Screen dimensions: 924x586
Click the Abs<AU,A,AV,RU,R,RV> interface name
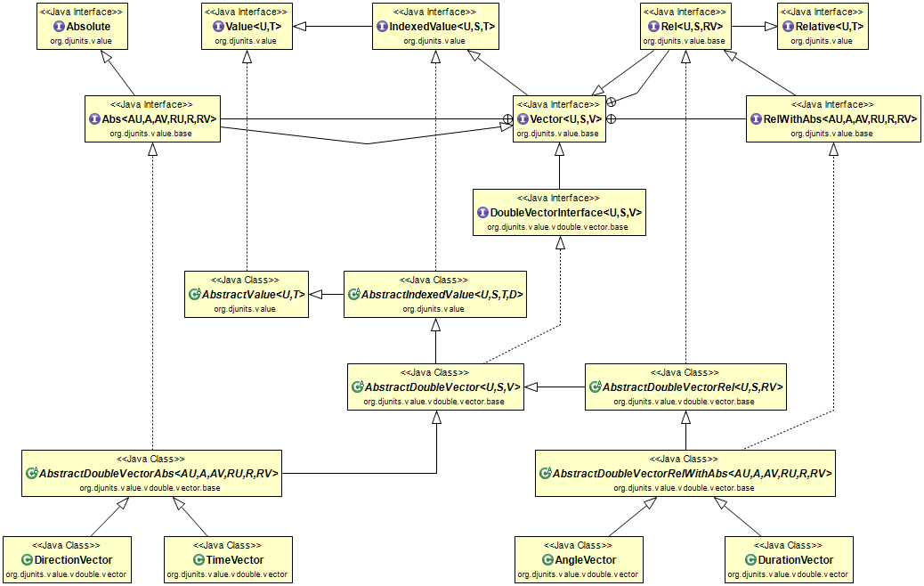point(158,119)
